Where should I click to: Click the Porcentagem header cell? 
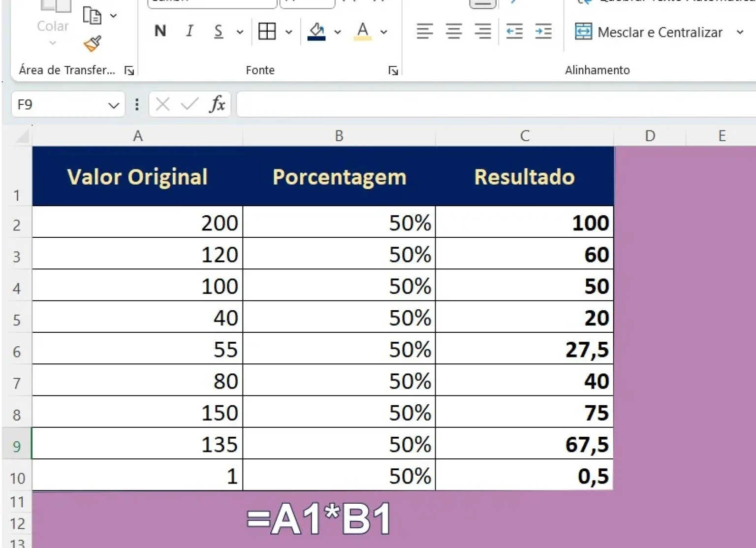(339, 176)
